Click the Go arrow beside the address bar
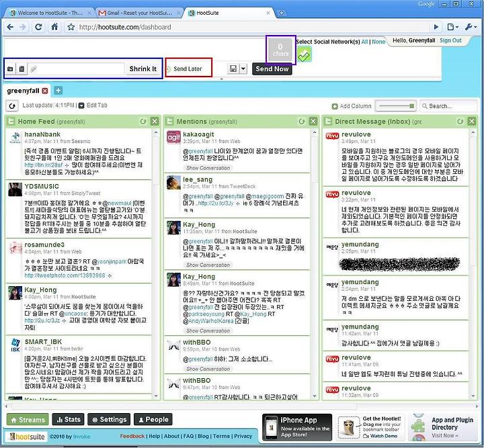Image resolution: width=484 pixels, height=448 pixels. (436, 27)
